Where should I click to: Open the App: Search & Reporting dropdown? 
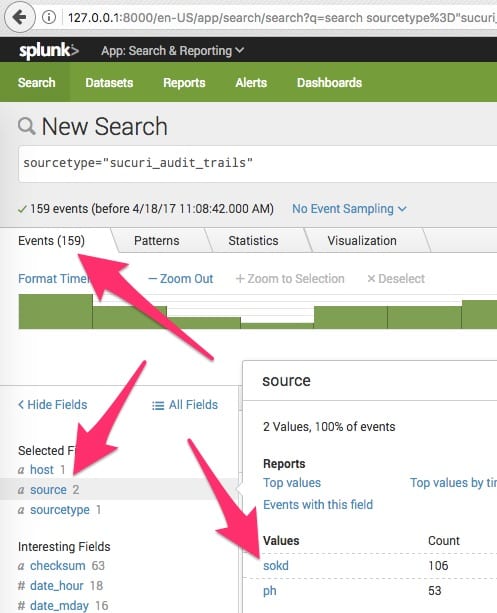[172, 51]
